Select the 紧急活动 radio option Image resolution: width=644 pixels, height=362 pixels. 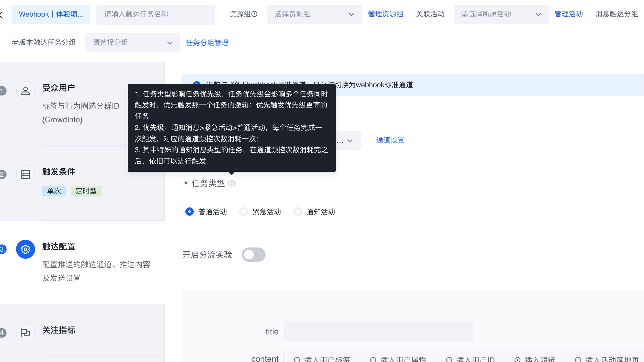coord(244,212)
